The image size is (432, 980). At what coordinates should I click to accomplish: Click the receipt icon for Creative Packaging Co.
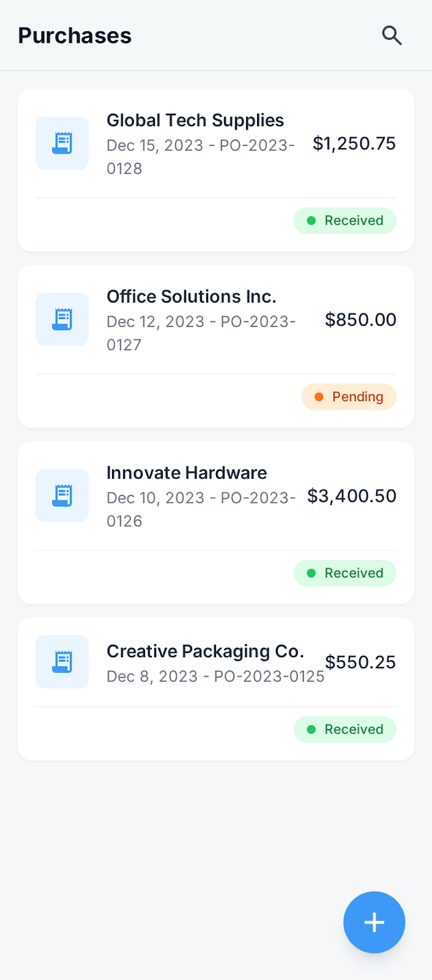(62, 661)
